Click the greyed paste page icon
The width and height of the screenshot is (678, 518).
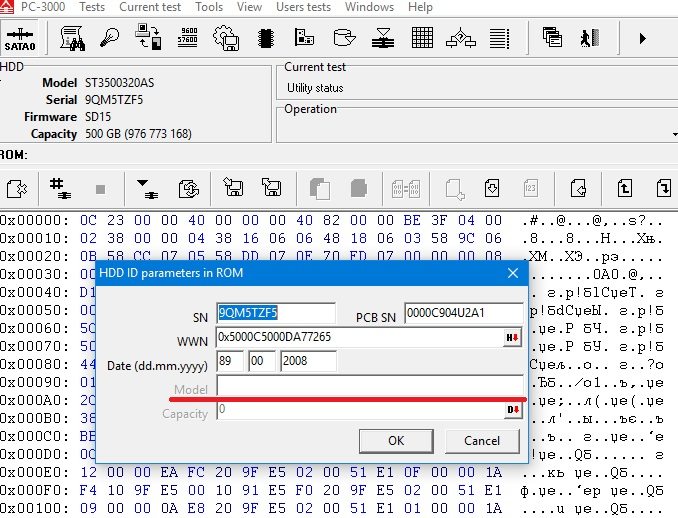pos(359,189)
